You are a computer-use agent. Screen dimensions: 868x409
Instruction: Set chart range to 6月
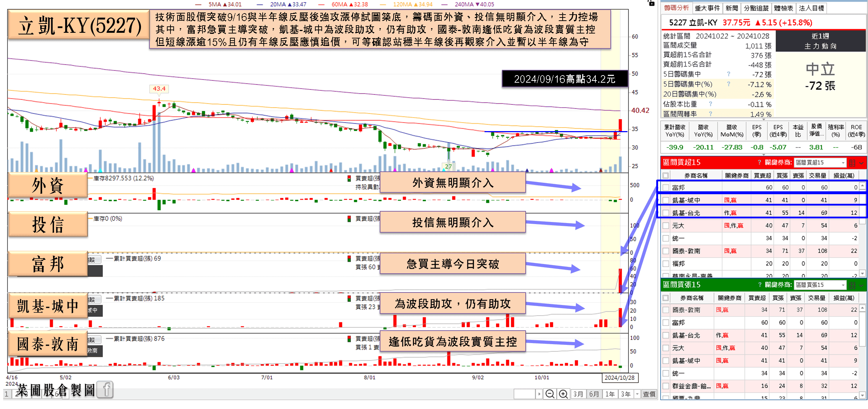point(594,394)
